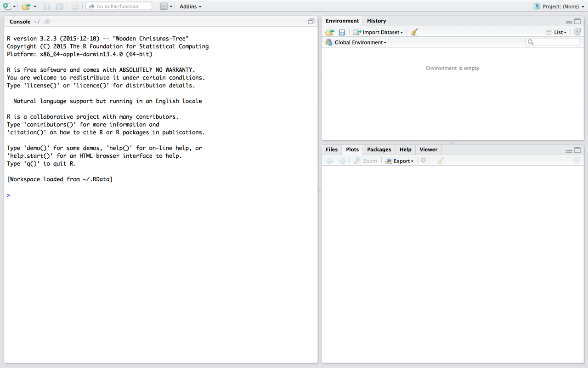Open an existing file via folder icon
Screen dimensions: 588x368
pos(26,6)
